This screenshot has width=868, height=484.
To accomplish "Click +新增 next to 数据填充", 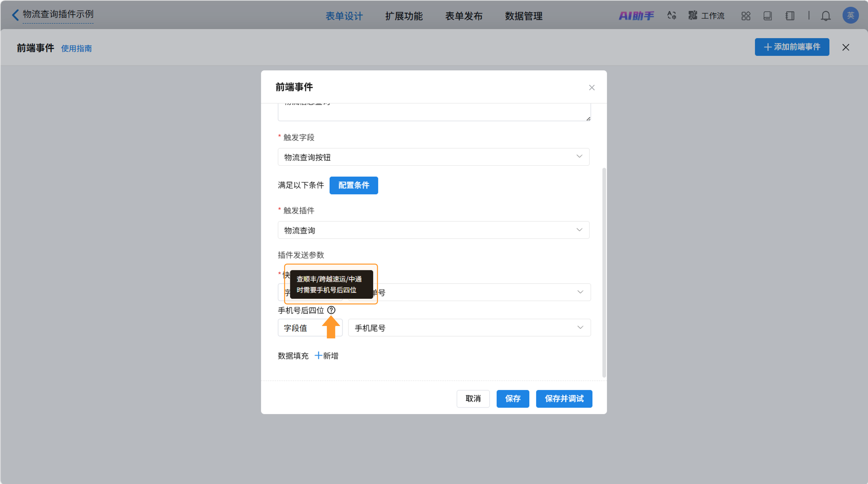I will (326, 356).
